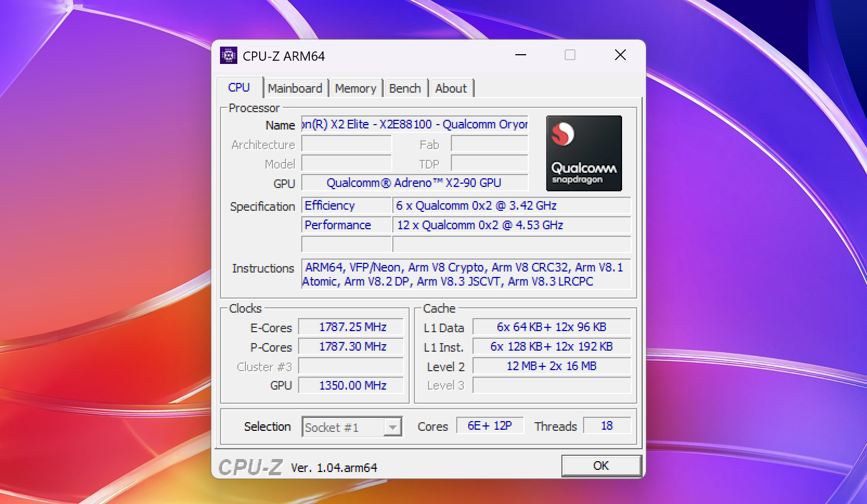Show the About tab
This screenshot has height=504, width=867.
coord(451,88)
